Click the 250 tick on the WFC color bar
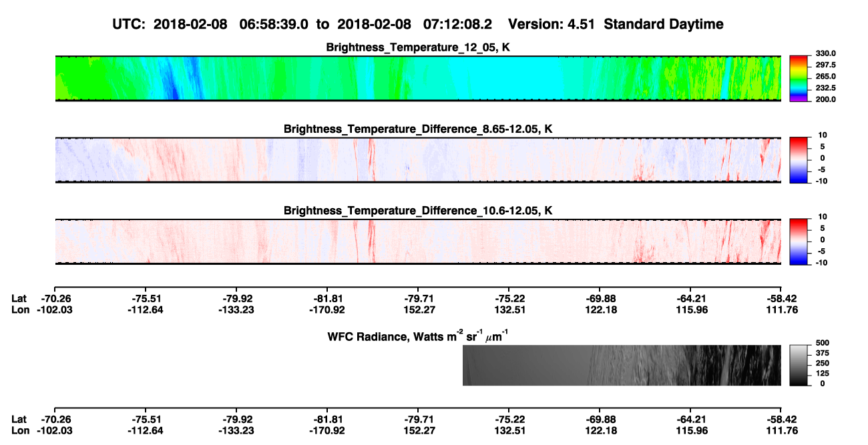The height and width of the screenshot is (445, 868). 821,364
